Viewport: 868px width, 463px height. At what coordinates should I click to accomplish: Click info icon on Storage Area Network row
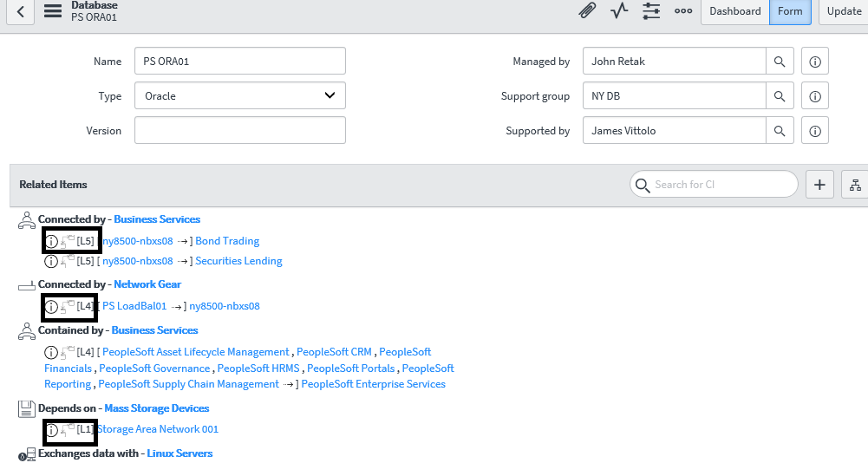51,430
